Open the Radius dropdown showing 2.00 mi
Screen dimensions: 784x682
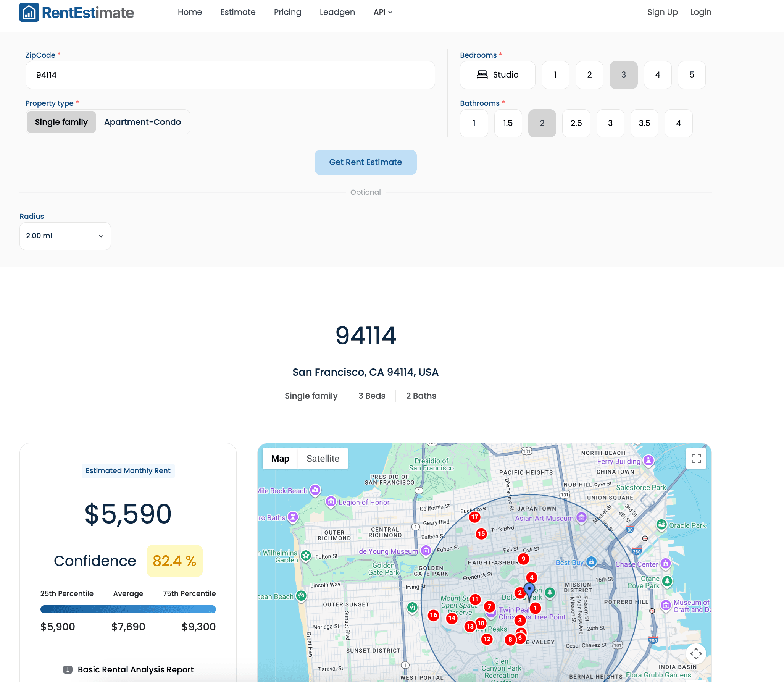pyautogui.click(x=65, y=236)
